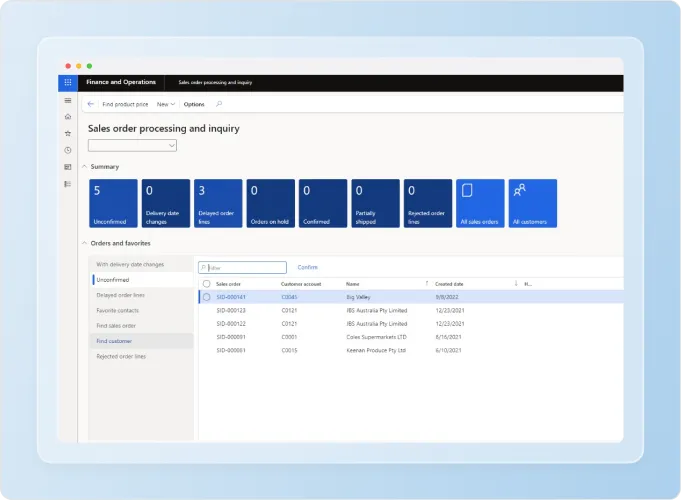The image size is (681, 500).
Task: Select the row checkbox for SID-000141
Action: pyautogui.click(x=206, y=297)
